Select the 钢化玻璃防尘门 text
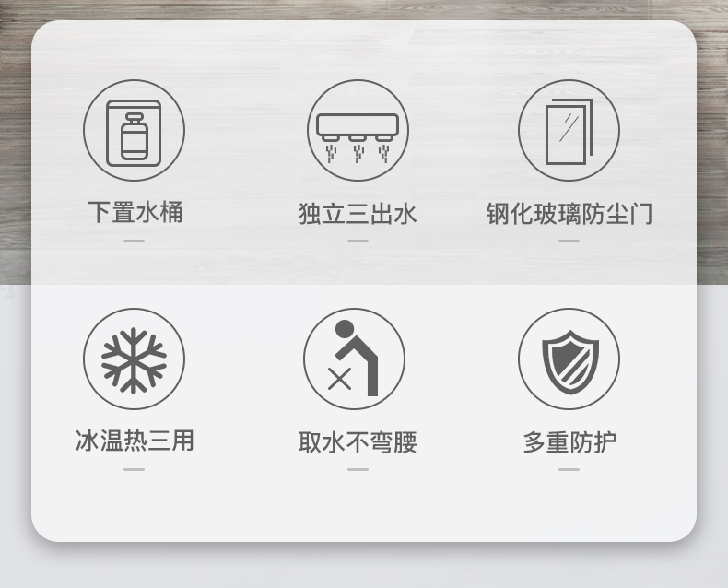This screenshot has height=588, width=728. 569,214
